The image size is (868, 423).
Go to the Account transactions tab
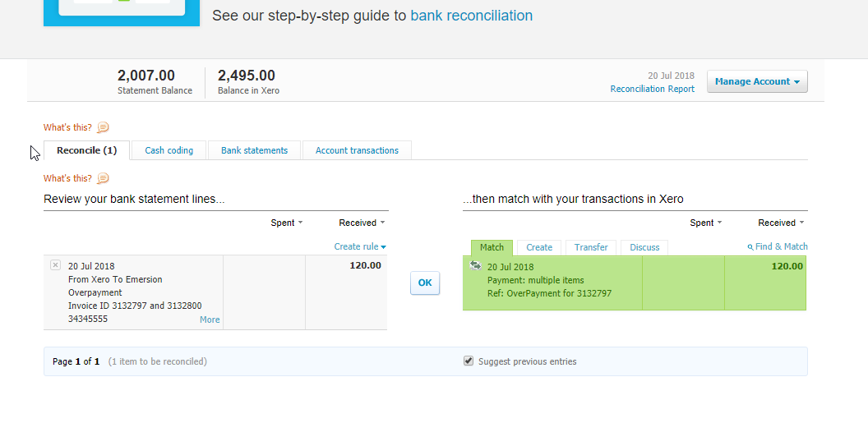(x=357, y=150)
